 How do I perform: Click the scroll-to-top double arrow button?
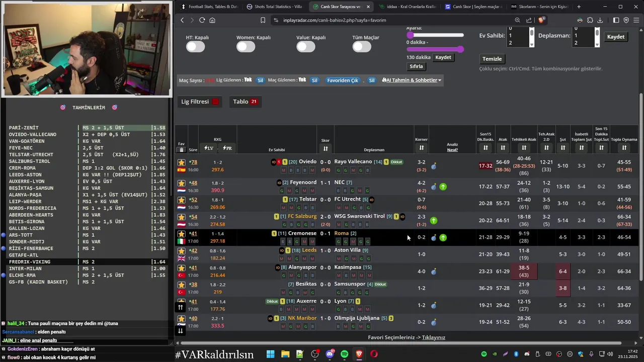click(x=180, y=307)
